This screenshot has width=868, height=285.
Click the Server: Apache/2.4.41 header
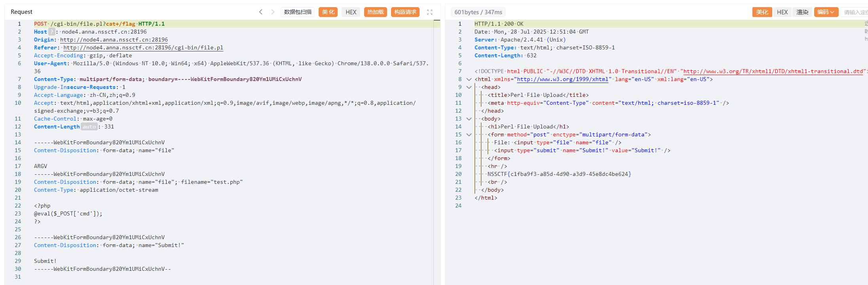tap(520, 40)
